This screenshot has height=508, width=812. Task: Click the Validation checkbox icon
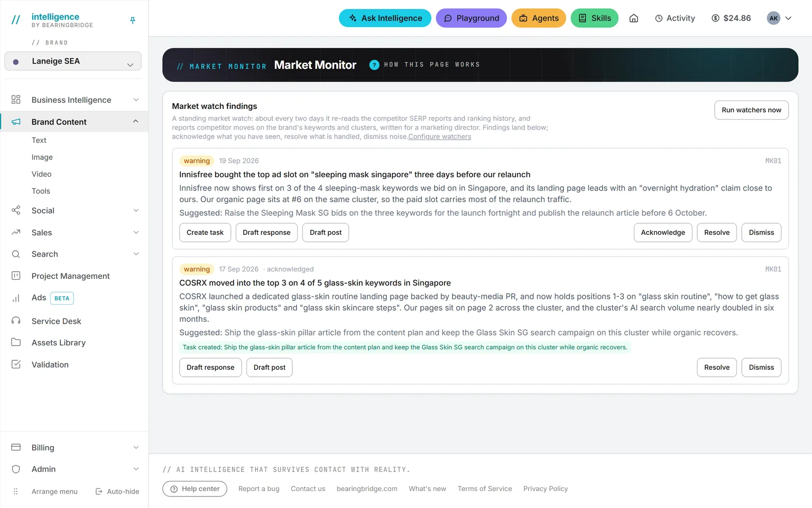point(16,364)
